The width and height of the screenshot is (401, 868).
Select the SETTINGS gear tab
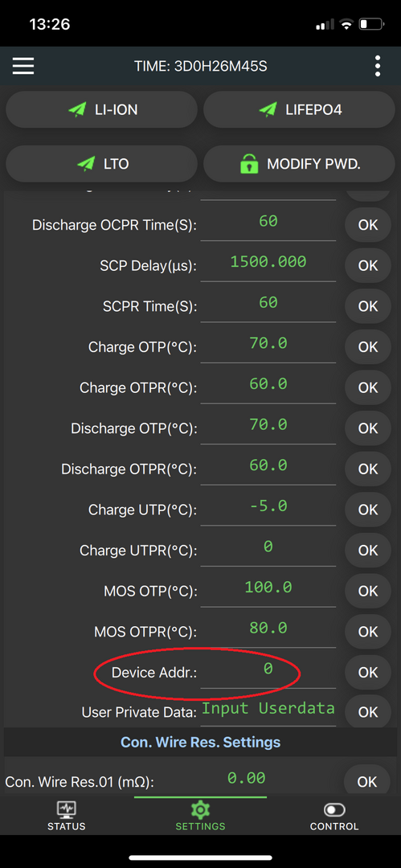click(x=201, y=817)
